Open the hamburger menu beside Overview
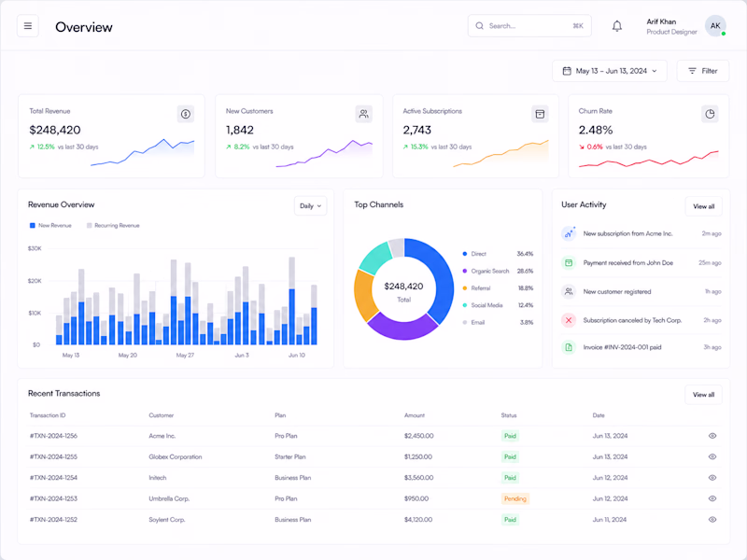The image size is (747, 560). pyautogui.click(x=28, y=26)
